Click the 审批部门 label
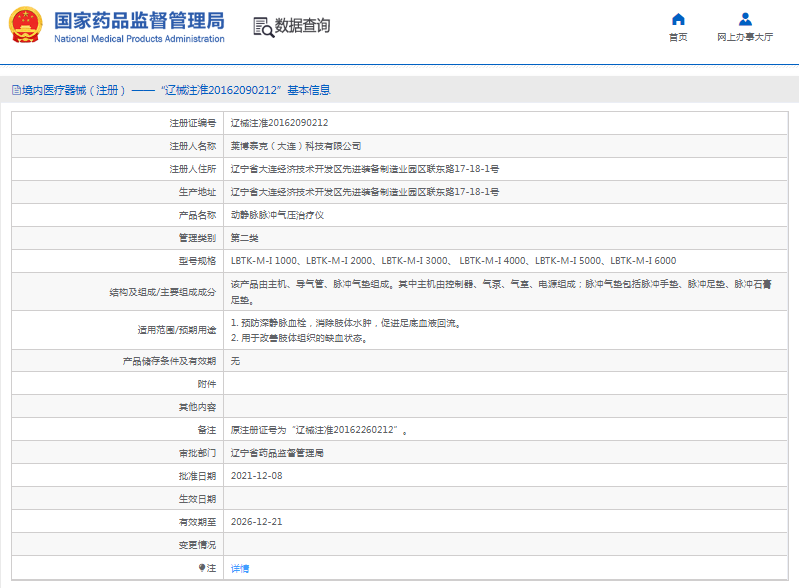This screenshot has height=588, width=799. 197,453
